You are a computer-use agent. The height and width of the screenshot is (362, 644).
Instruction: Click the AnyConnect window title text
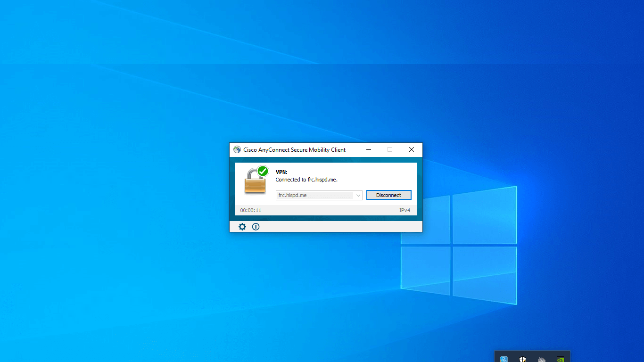(294, 150)
